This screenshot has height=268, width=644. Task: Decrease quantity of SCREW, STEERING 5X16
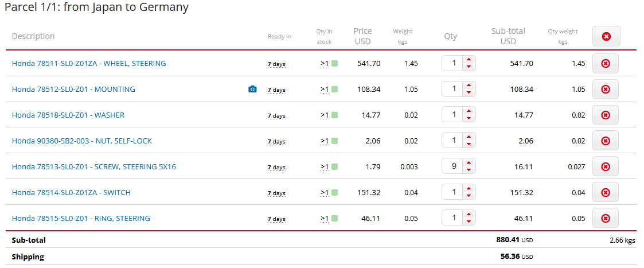click(x=469, y=170)
